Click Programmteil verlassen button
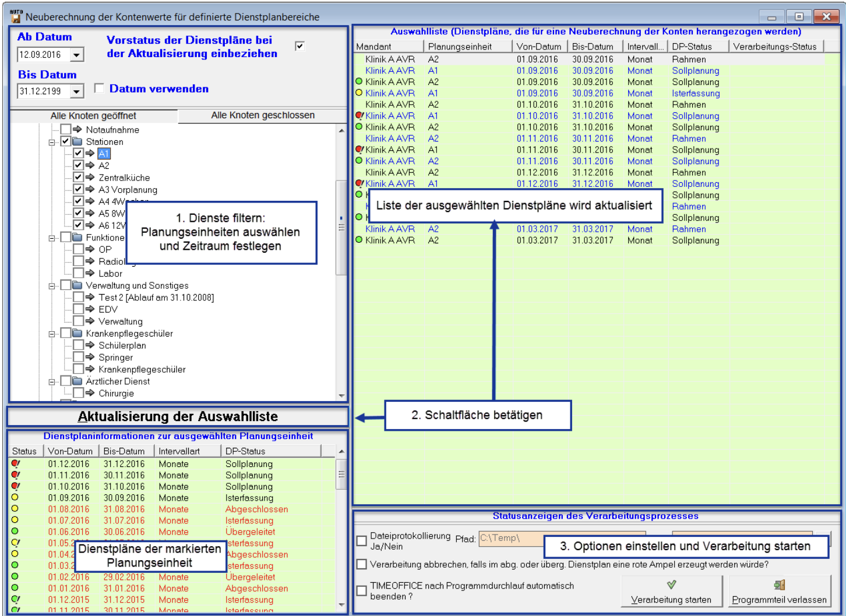This screenshot has width=846, height=616. (x=780, y=592)
